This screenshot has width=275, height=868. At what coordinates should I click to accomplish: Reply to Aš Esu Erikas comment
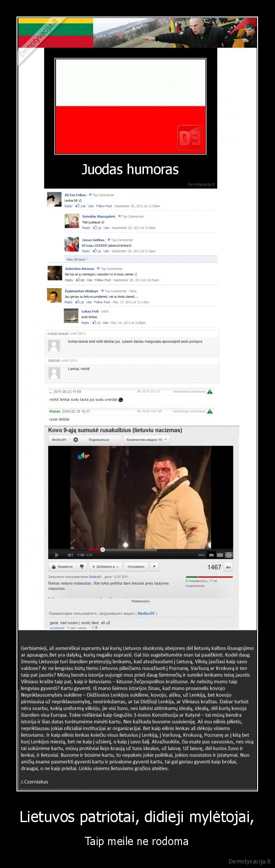tap(68, 206)
